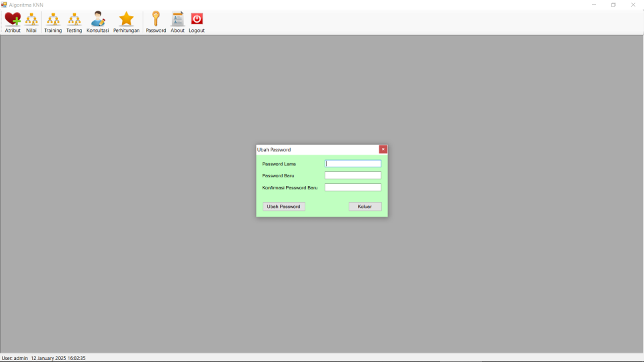This screenshot has height=362, width=644.
Task: Click the Perhitungan star icon
Action: (126, 22)
